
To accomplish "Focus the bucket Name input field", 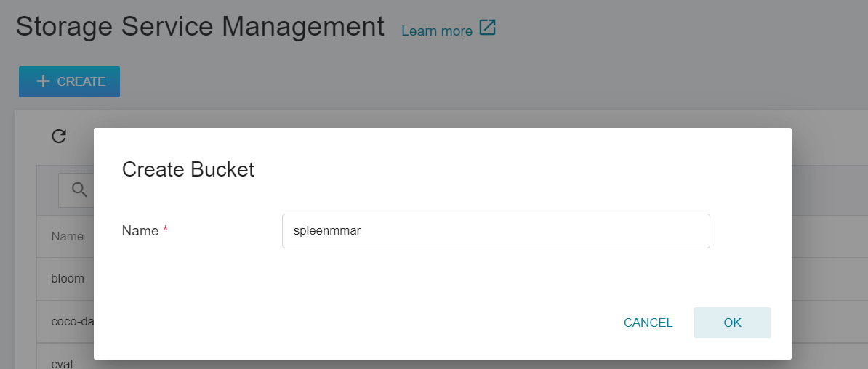I will 495,231.
